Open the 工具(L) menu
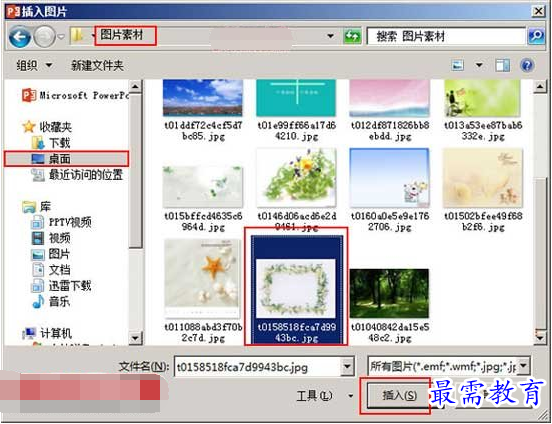The image size is (552, 424). click(x=314, y=396)
